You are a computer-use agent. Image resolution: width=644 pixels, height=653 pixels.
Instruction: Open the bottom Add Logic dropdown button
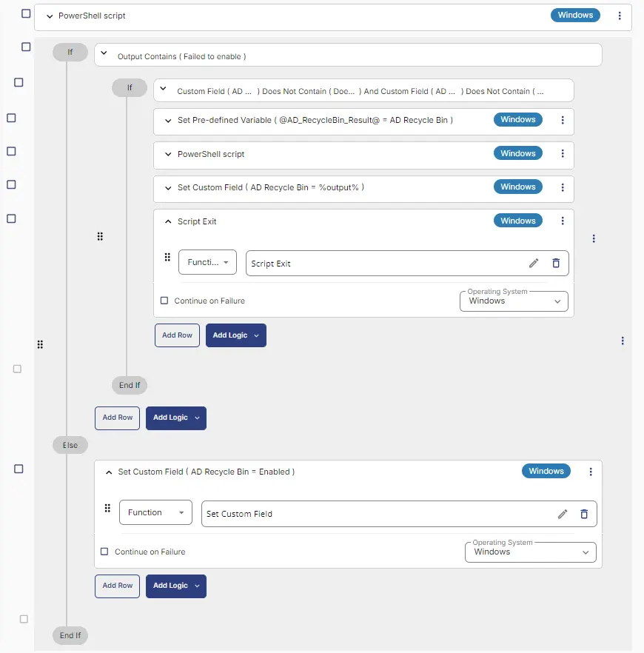click(175, 586)
